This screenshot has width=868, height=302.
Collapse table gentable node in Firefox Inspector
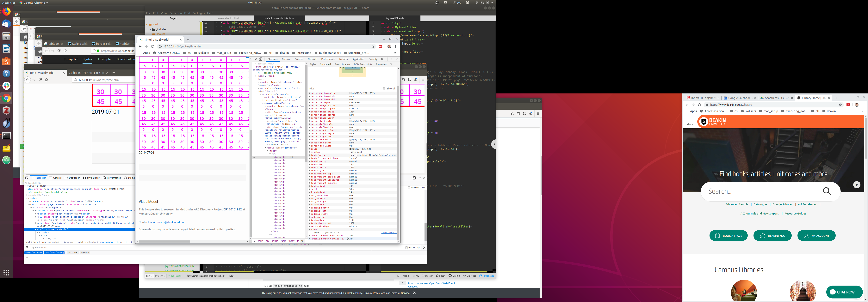tap(35, 229)
